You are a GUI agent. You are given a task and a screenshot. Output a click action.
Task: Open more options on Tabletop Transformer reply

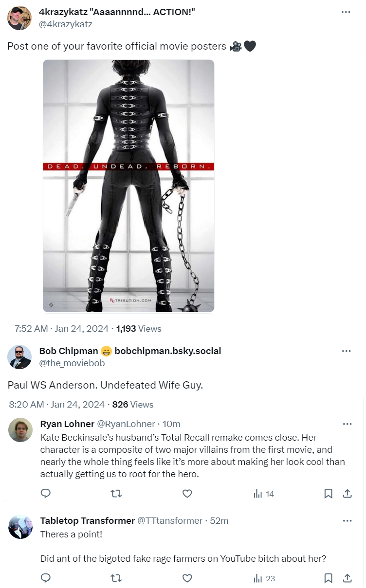pyautogui.click(x=347, y=521)
